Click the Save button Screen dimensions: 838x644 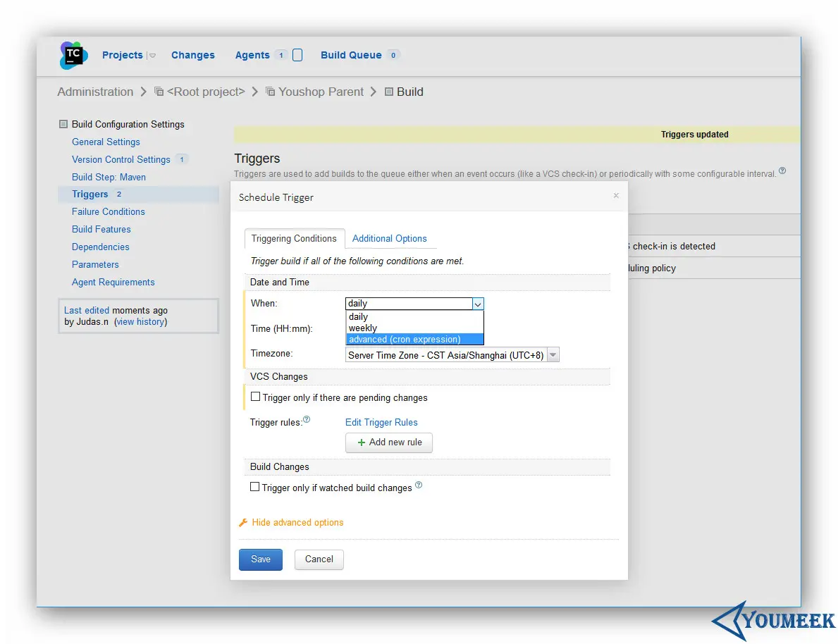(x=261, y=559)
